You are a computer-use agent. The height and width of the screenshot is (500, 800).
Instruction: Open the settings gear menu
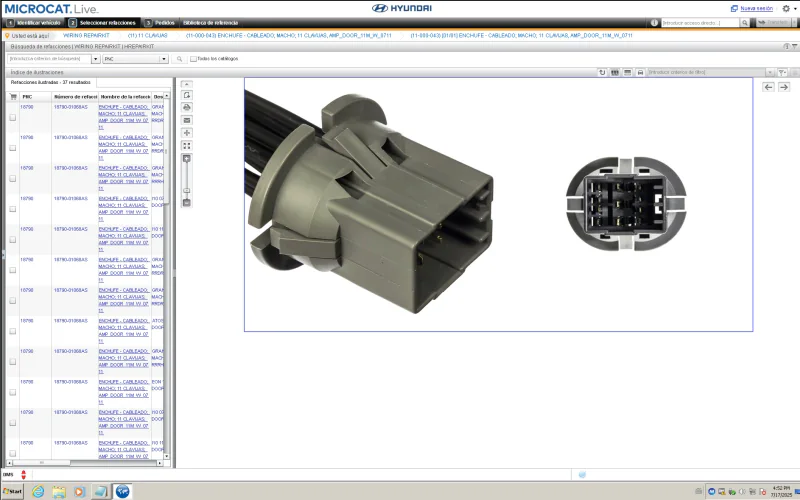click(x=786, y=8)
